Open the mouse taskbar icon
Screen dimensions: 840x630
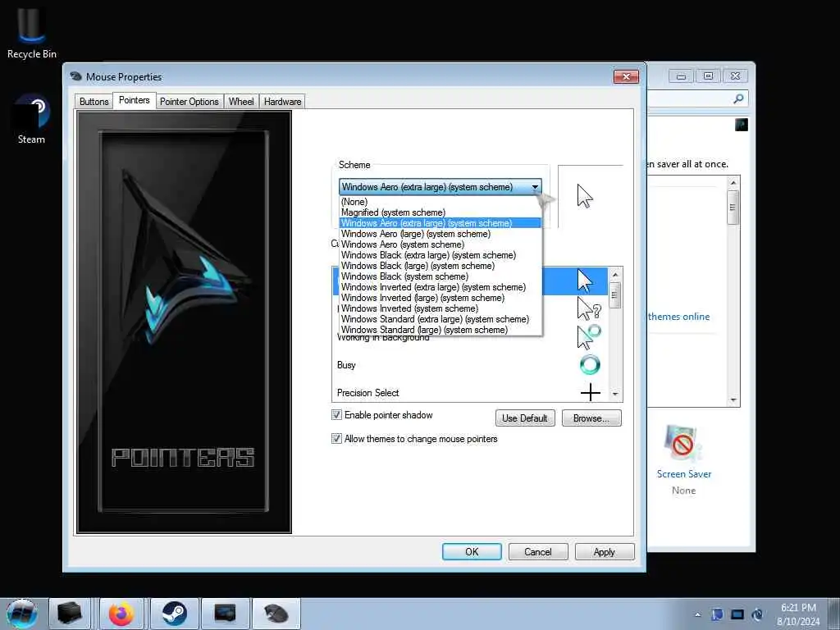(276, 614)
